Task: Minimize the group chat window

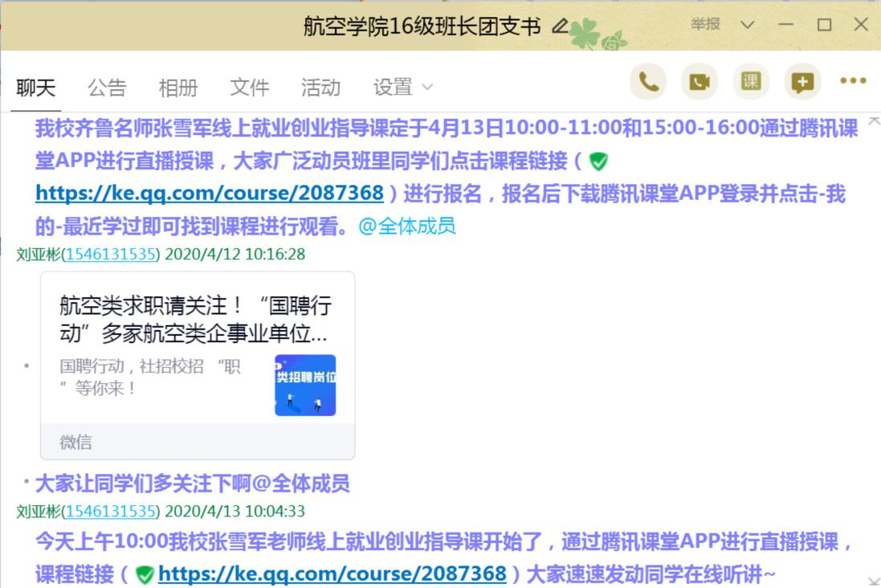Action: (785, 25)
